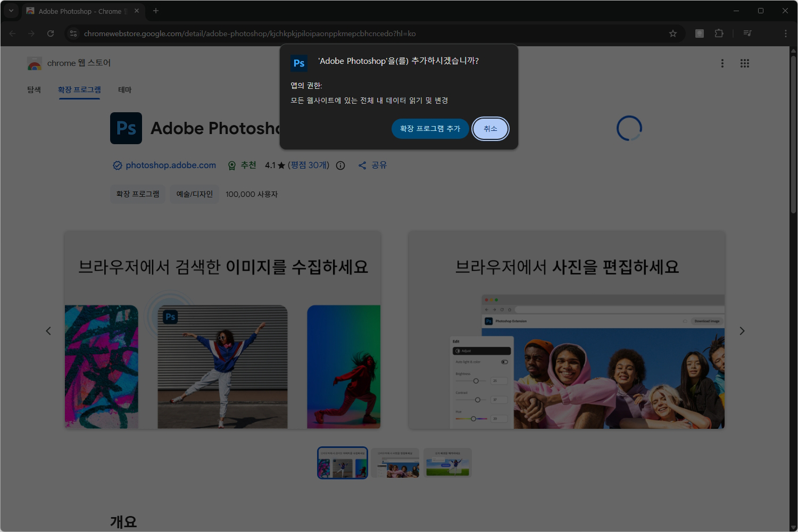Click '100,000 사용자' text

pyautogui.click(x=252, y=194)
